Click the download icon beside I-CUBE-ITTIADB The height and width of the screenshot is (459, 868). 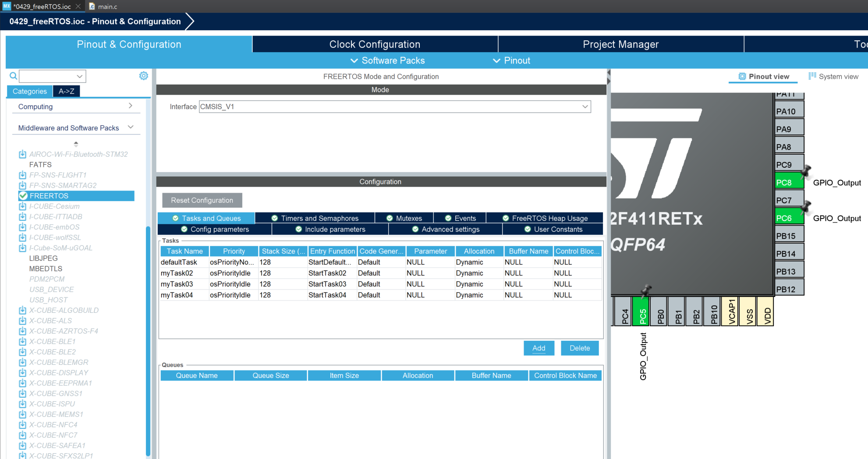[x=22, y=217]
